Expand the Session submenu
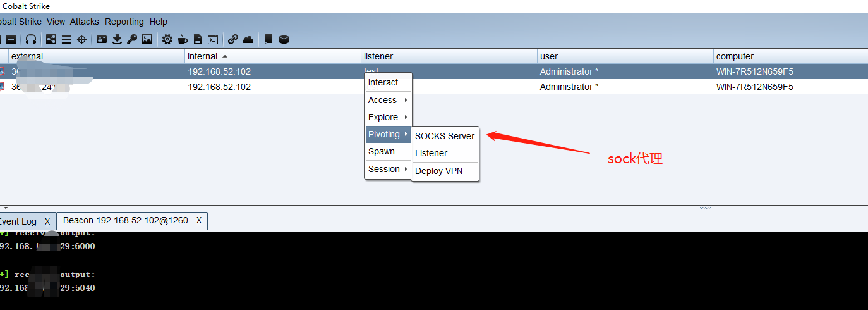The width and height of the screenshot is (868, 310). pyautogui.click(x=388, y=169)
